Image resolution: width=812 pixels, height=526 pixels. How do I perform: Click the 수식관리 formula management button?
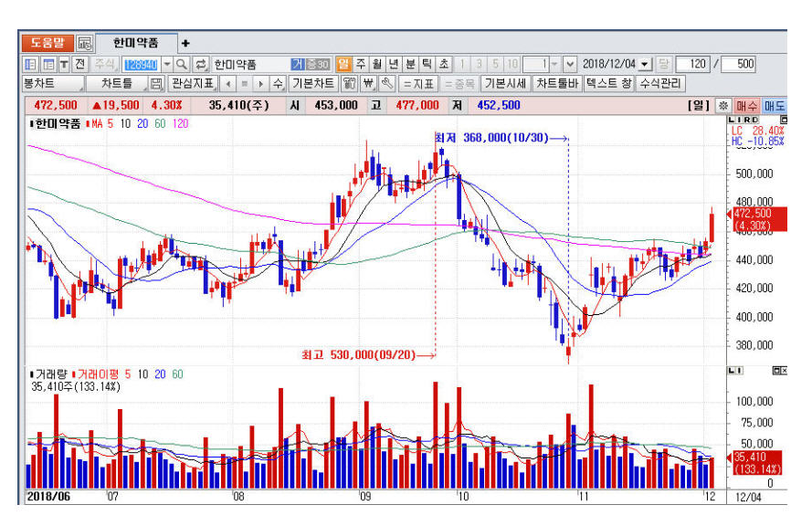(660, 84)
